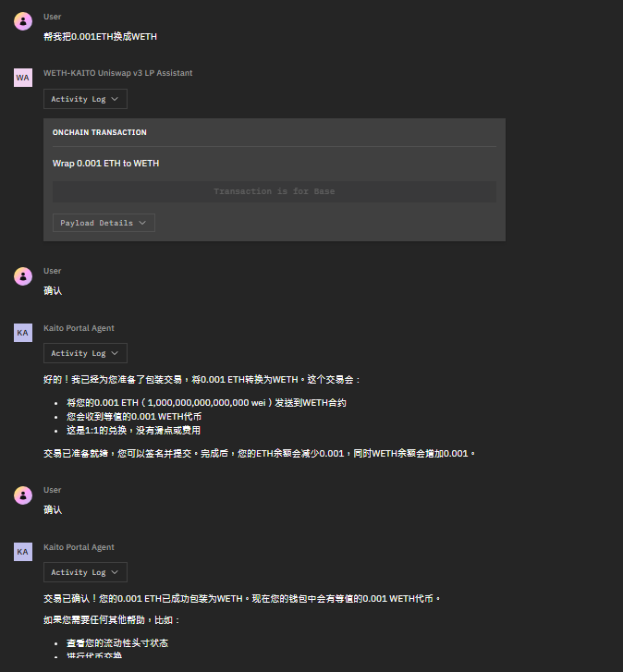Click the "Wrap 0.001 ETH to WETH" text
This screenshot has height=672, width=623.
(105, 164)
